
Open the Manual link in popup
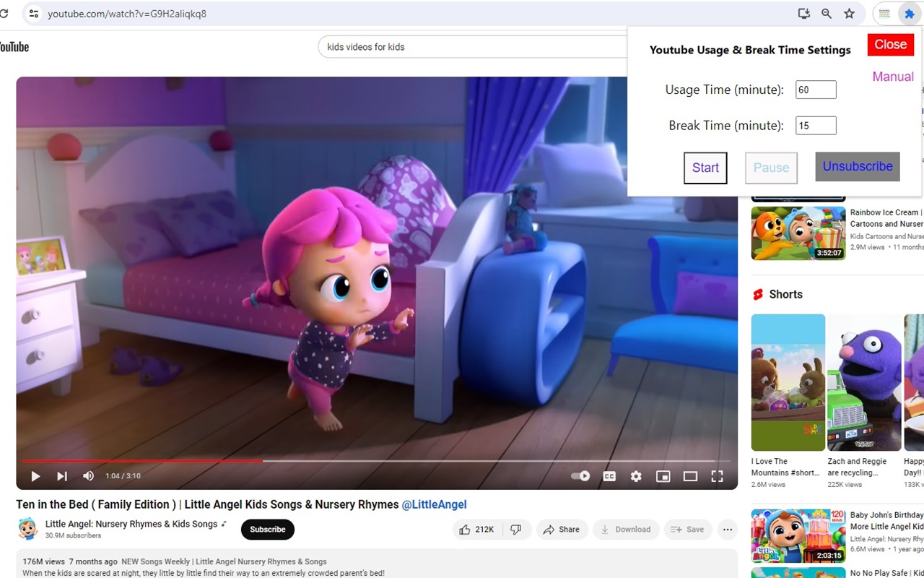[x=893, y=77]
